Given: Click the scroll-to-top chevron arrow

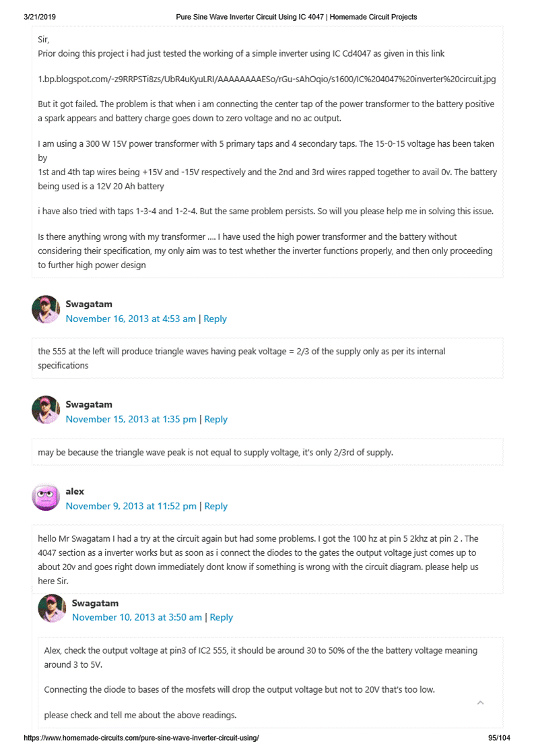Looking at the screenshot, I should [480, 703].
